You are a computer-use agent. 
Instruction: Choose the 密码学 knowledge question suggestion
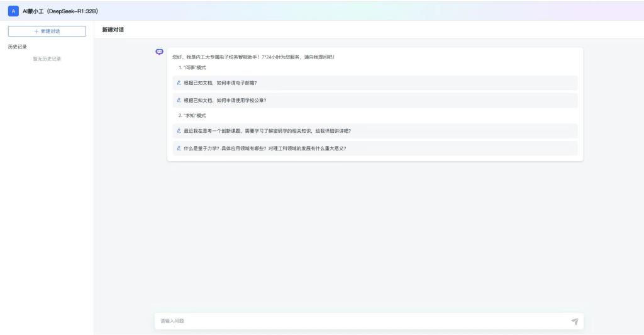(x=267, y=131)
